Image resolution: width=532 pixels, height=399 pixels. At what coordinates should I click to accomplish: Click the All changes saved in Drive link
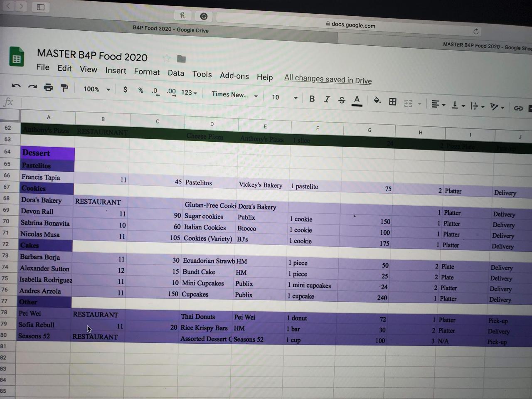pos(328,79)
